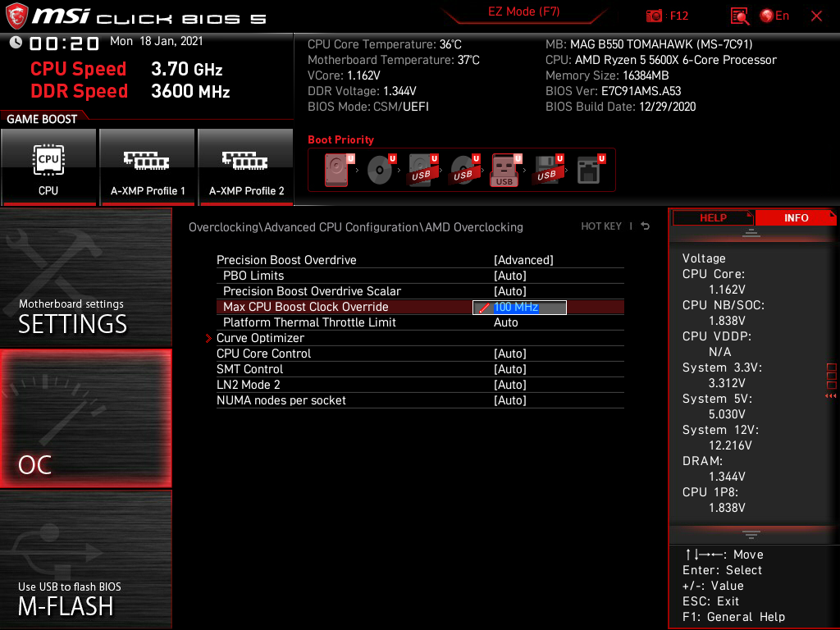Click DDR Speed 3600 MHz readout
This screenshot has height=630, width=840.
point(130,90)
